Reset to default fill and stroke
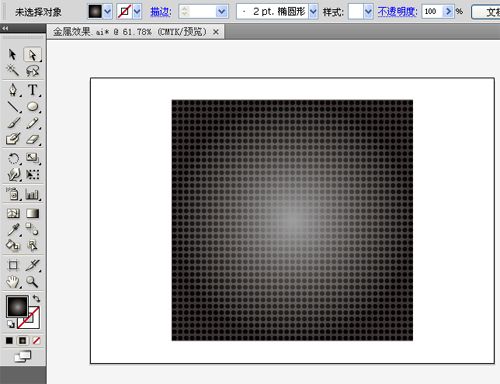500x384 pixels. point(11,324)
